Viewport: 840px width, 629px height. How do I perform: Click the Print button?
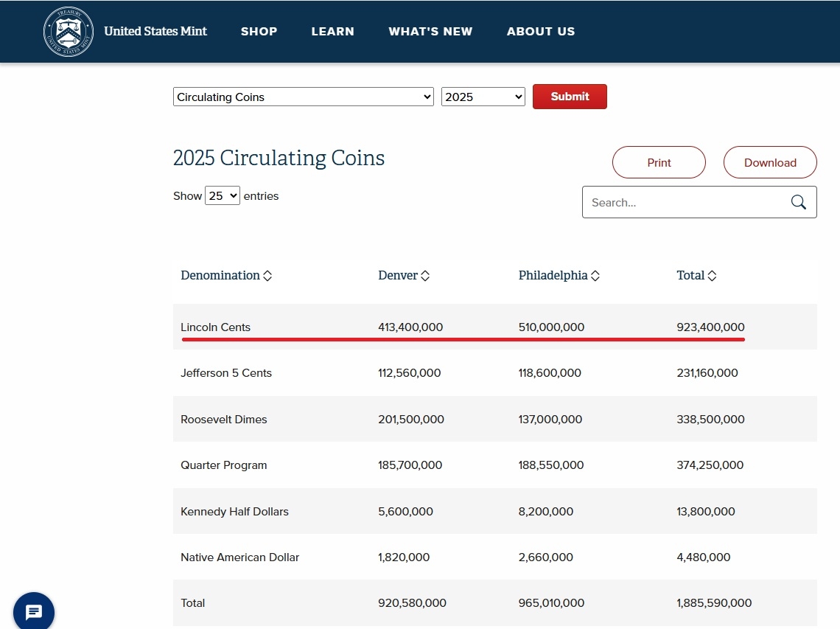point(659,163)
